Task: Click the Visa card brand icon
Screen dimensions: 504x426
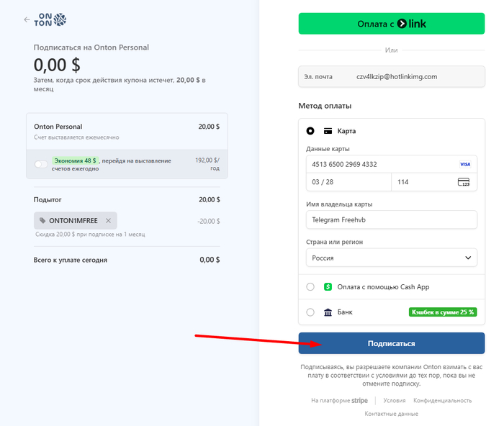Action: click(464, 164)
